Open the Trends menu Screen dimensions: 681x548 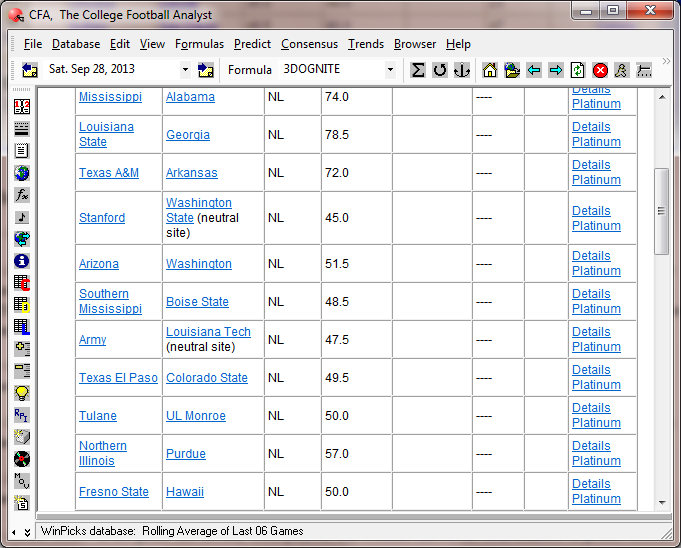click(x=366, y=44)
